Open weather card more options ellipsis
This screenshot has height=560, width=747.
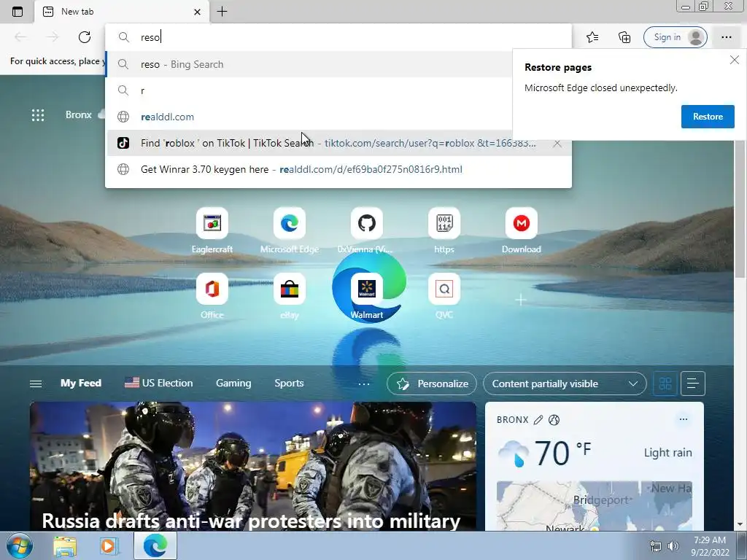(x=683, y=419)
